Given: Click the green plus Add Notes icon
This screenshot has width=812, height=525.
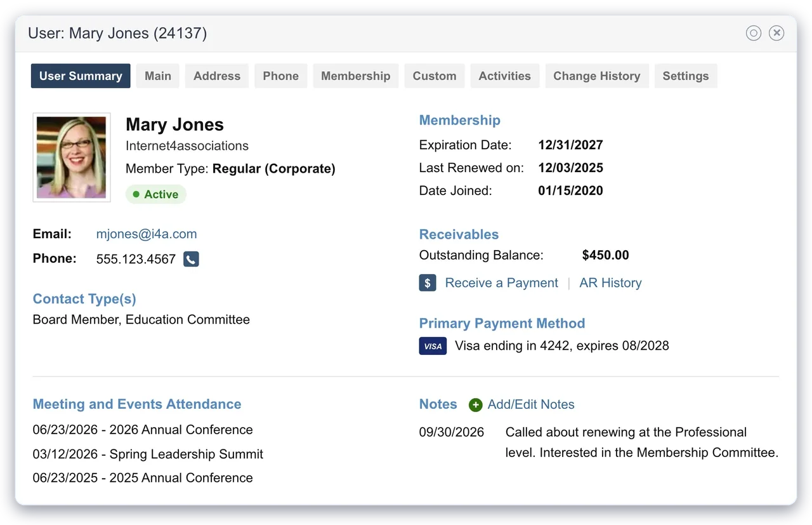Looking at the screenshot, I should coord(476,405).
